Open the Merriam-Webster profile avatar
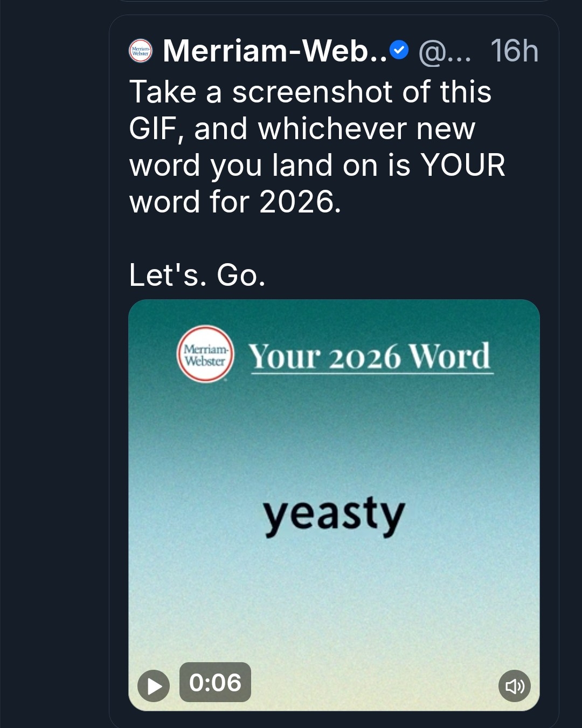 [x=141, y=51]
